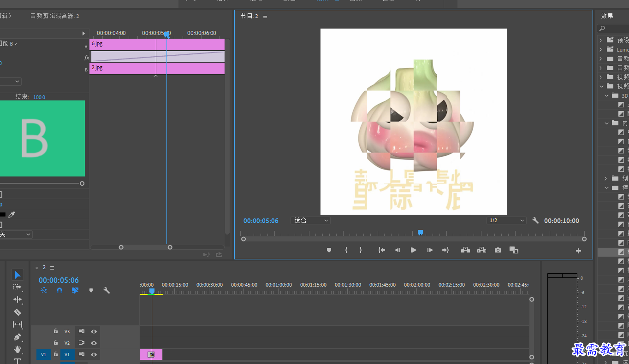Expand the 划 transitions subfolder
Image resolution: width=629 pixels, height=364 pixels.
[x=606, y=178]
